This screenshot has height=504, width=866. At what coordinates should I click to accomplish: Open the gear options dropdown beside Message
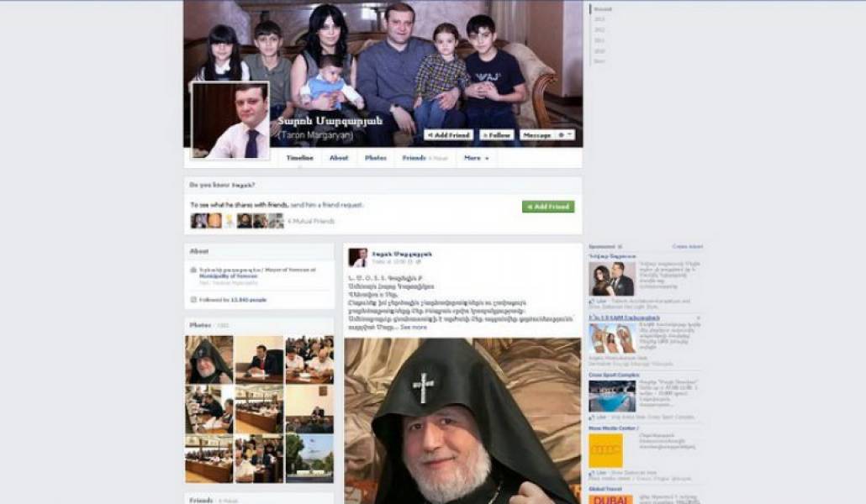564,134
